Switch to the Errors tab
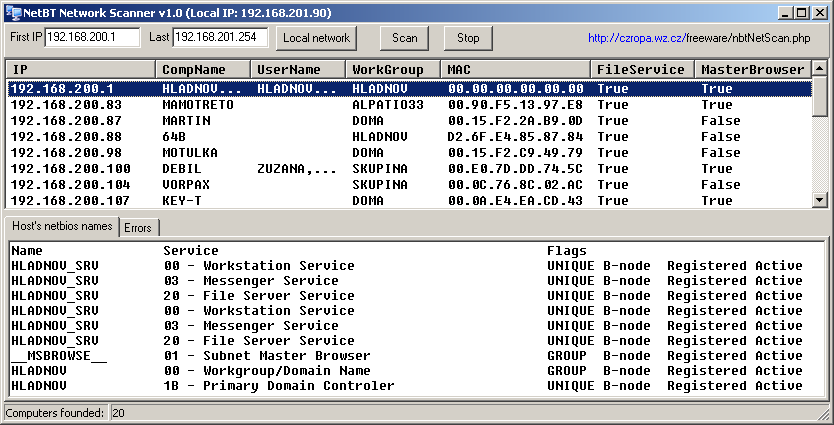The image size is (834, 425). click(137, 228)
